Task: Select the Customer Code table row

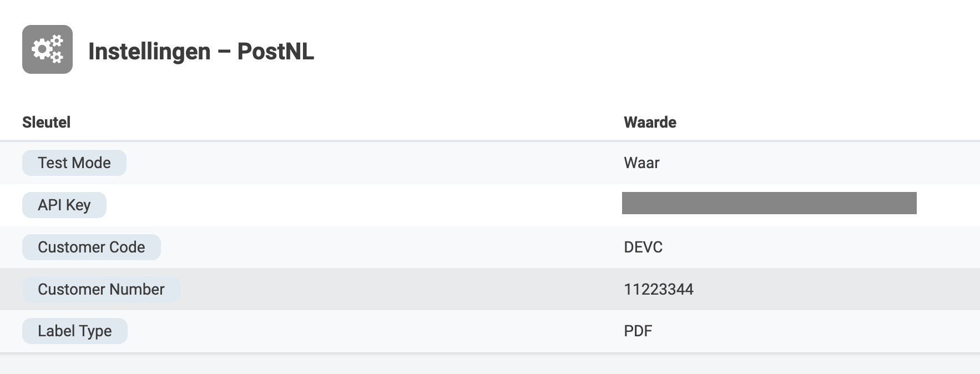Action: [490, 247]
